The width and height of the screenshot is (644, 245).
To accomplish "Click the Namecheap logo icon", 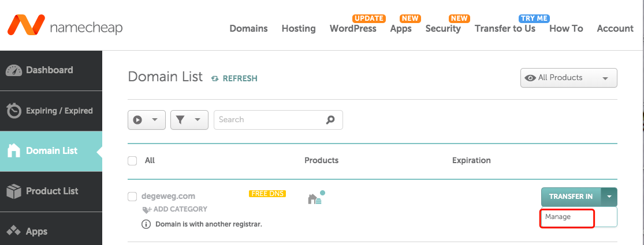I will [x=26, y=25].
